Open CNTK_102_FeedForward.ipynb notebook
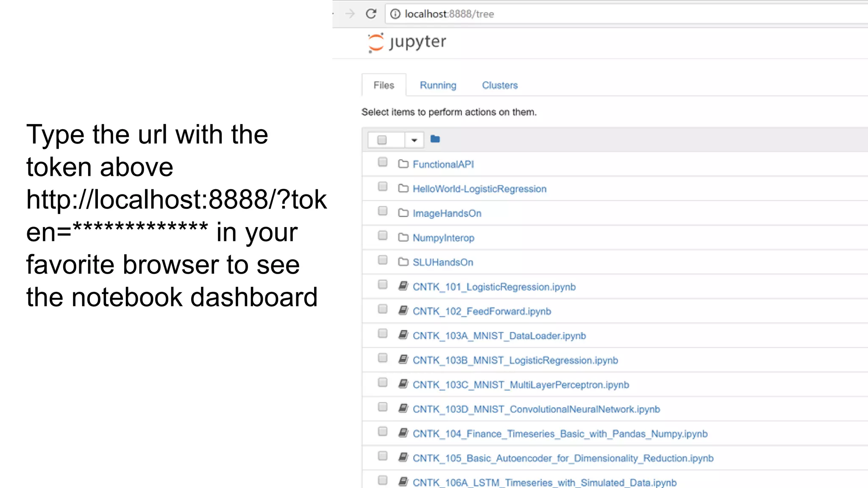 (x=482, y=312)
